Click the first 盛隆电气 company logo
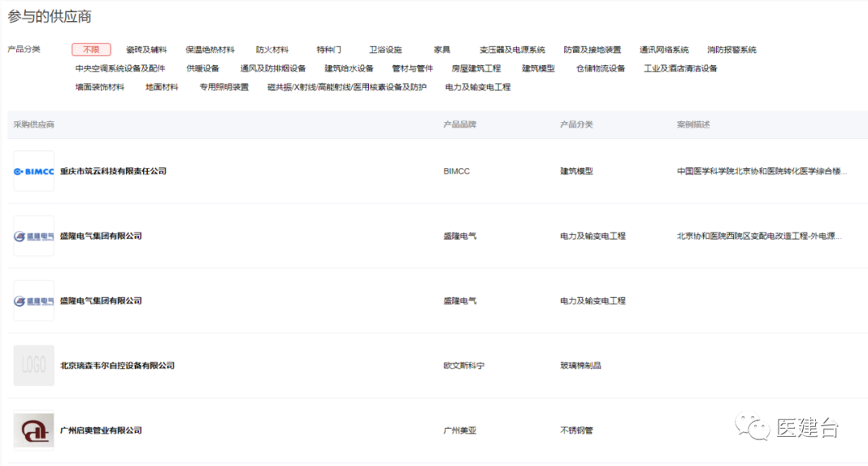Viewport: 868px width, 466px height. click(x=34, y=235)
